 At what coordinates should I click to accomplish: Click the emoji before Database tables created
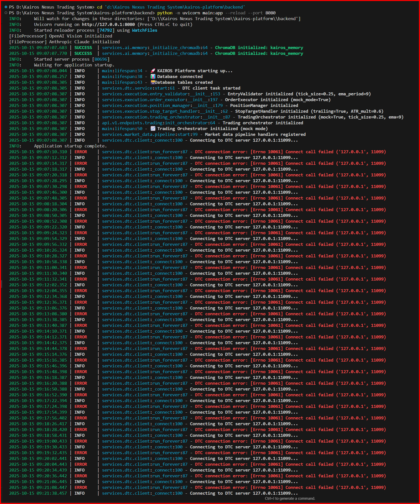click(153, 82)
